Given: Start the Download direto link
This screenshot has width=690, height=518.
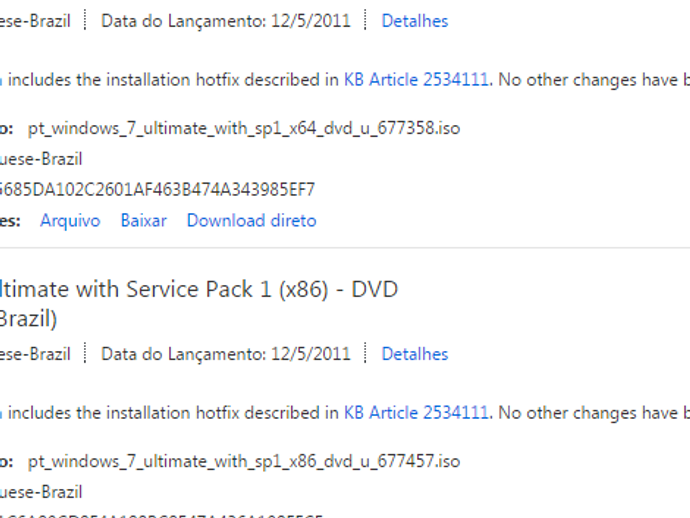Looking at the screenshot, I should (251, 220).
